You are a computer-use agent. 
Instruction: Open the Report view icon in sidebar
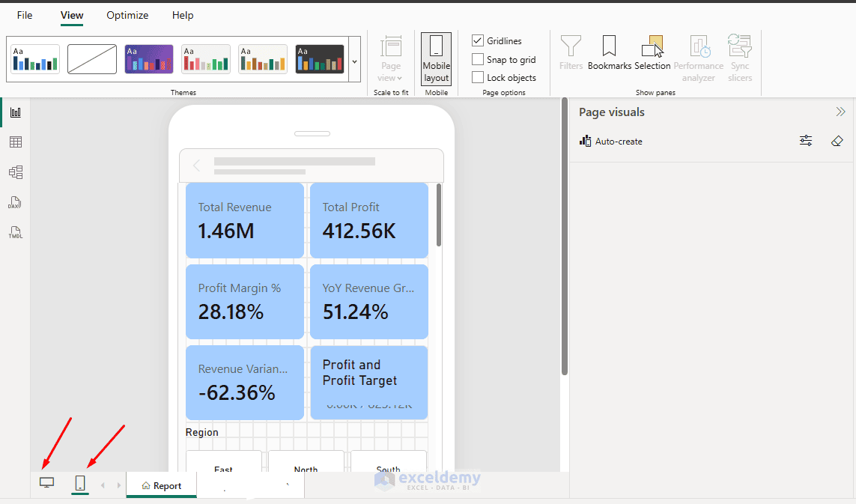(15, 112)
